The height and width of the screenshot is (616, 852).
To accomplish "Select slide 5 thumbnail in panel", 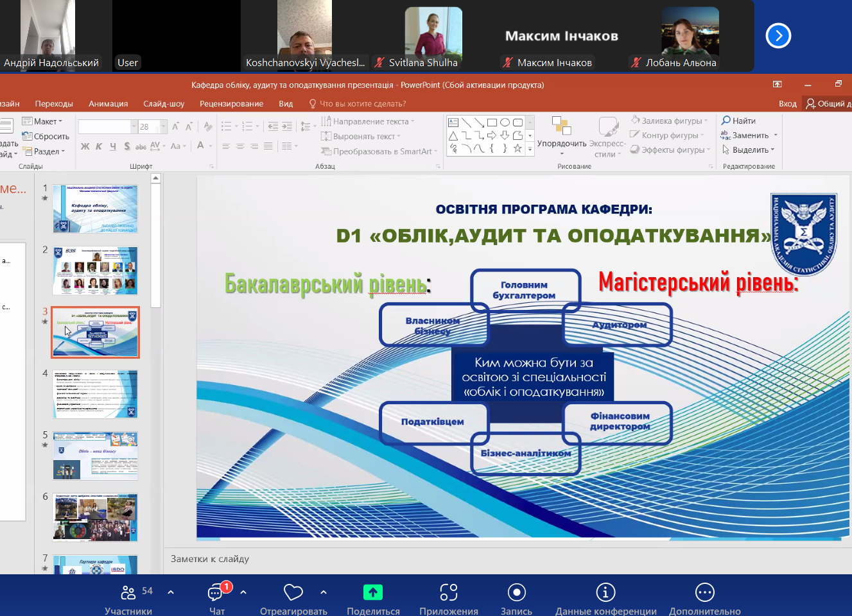I will click(x=95, y=456).
